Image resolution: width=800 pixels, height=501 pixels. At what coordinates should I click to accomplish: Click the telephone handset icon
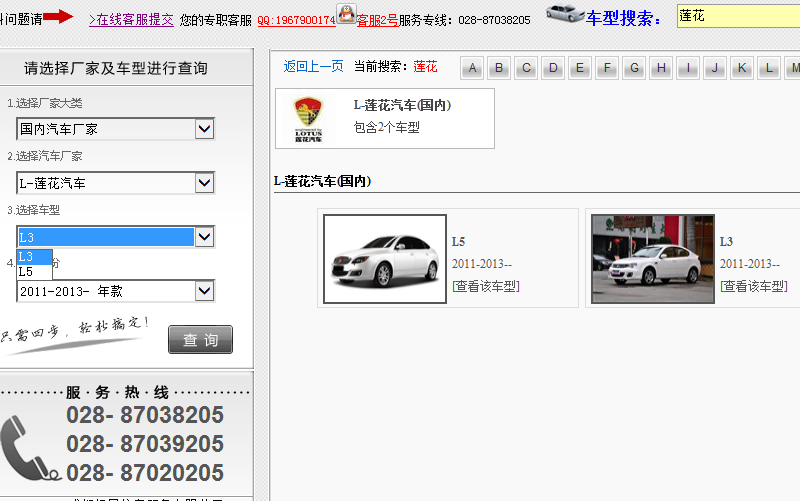tap(30, 449)
